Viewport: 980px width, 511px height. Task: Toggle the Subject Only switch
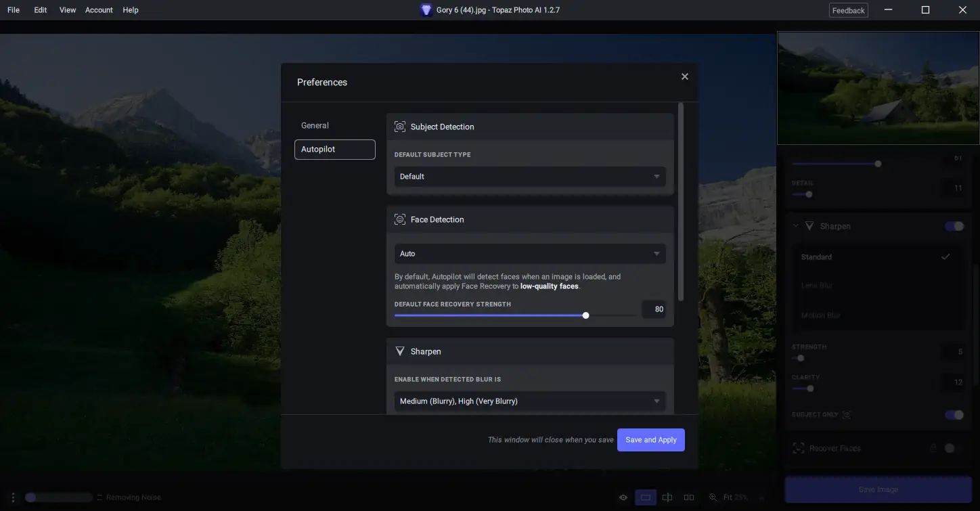[954, 415]
